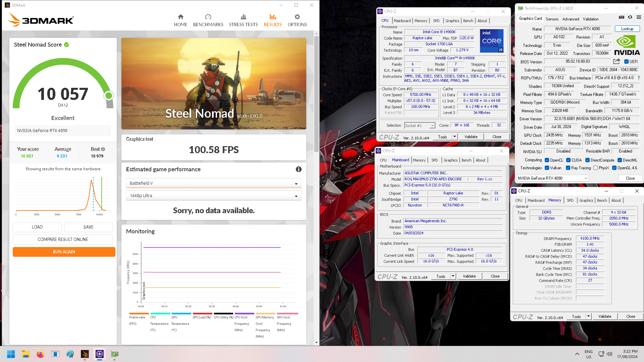The width and height of the screenshot is (644, 362).
Task: Toggle CUDA checkbox in GPU-Z
Action: (x=568, y=160)
